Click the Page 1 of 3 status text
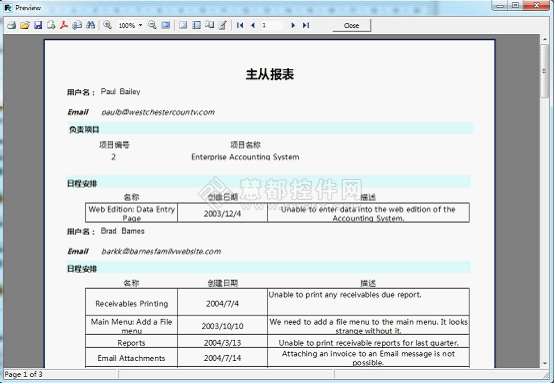The height and width of the screenshot is (384, 555). point(23,374)
